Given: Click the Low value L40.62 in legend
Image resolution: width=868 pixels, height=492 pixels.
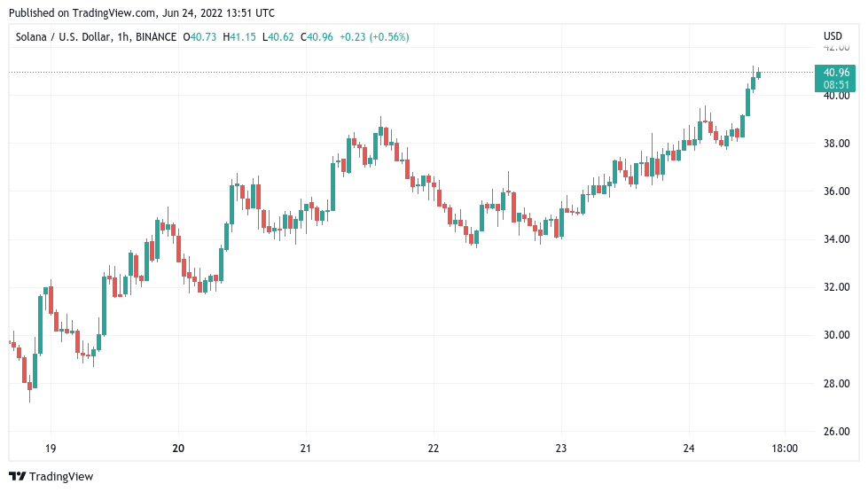Looking at the screenshot, I should [x=278, y=37].
